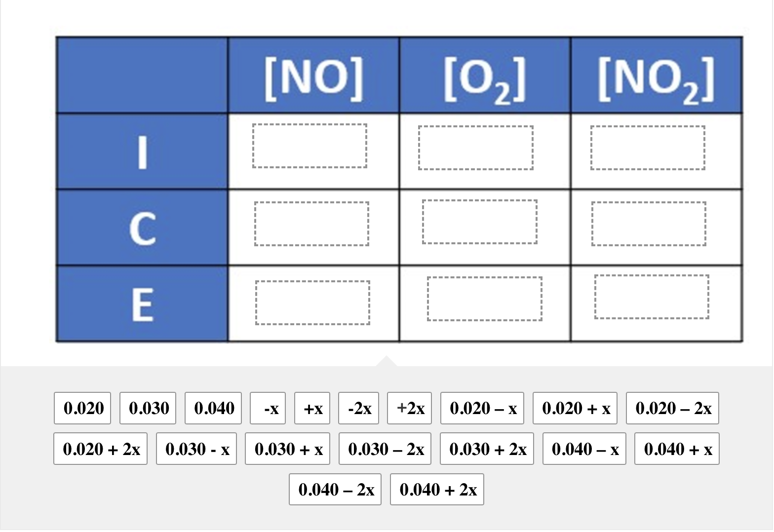The image size is (774, 532).
Task: Select the 0.040 – 2x tile
Action: click(x=335, y=489)
